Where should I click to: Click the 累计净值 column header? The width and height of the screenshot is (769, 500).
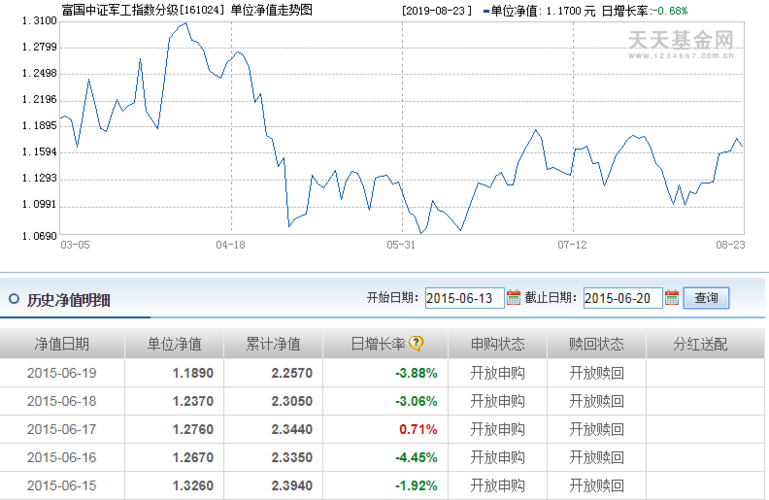(x=273, y=344)
